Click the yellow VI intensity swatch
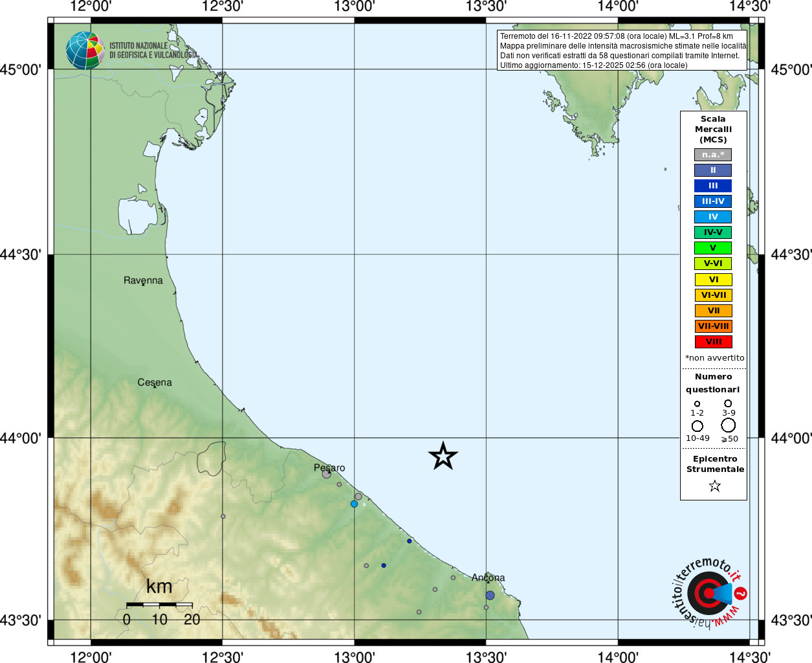Image resolution: width=812 pixels, height=663 pixels. [713, 280]
